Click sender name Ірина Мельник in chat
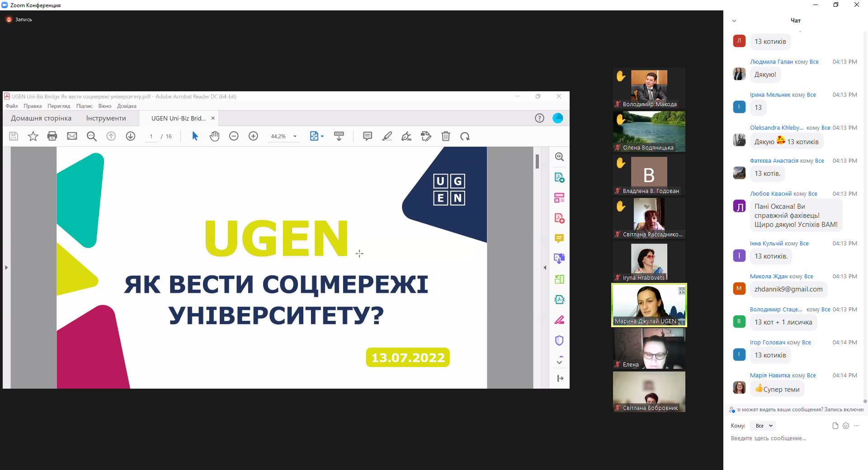The image size is (868, 470). coord(770,95)
